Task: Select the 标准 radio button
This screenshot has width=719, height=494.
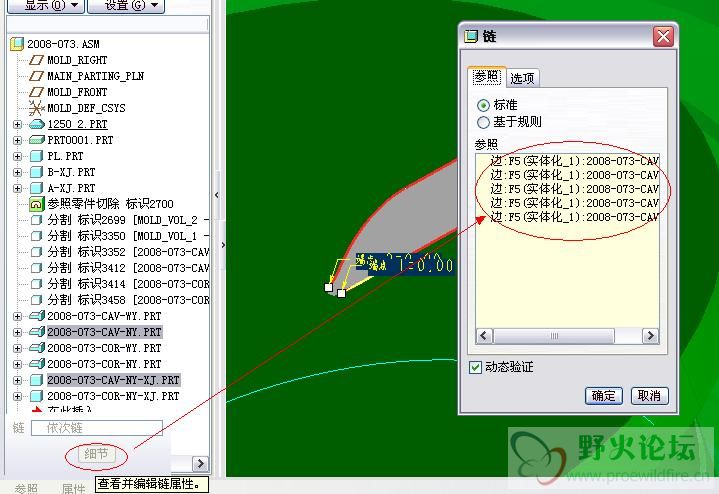Action: click(483, 105)
